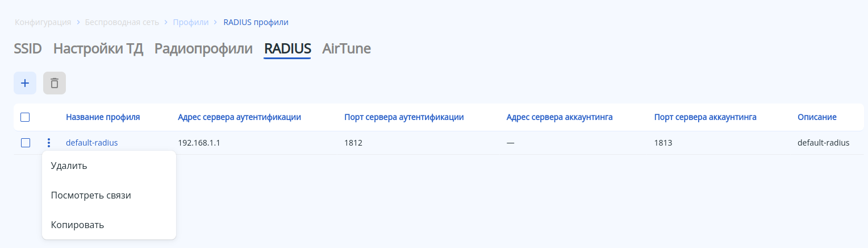
Task: Switch to the Радиопрофили tab
Action: pyautogui.click(x=203, y=48)
